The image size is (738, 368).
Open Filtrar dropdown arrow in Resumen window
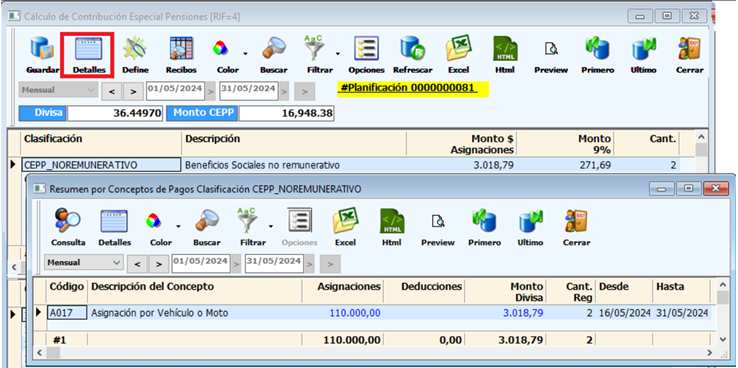pos(271,226)
